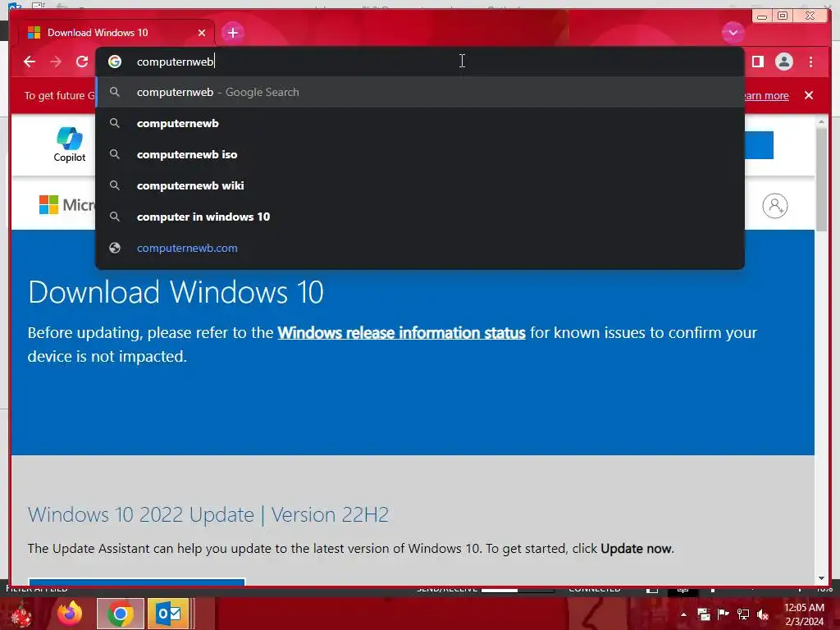The image size is (840, 630).
Task: Click the magnifier icon beside 'computernewb iso'
Action: click(115, 154)
